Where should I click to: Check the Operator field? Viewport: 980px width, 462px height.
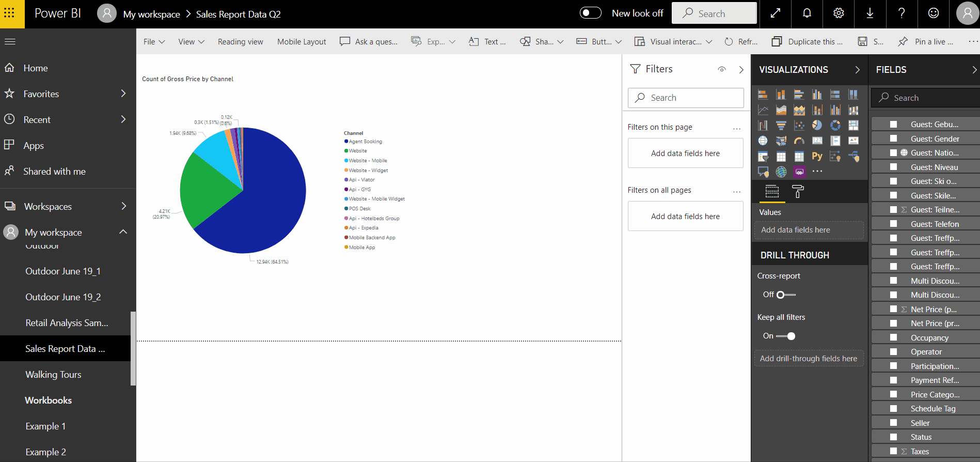pyautogui.click(x=893, y=351)
